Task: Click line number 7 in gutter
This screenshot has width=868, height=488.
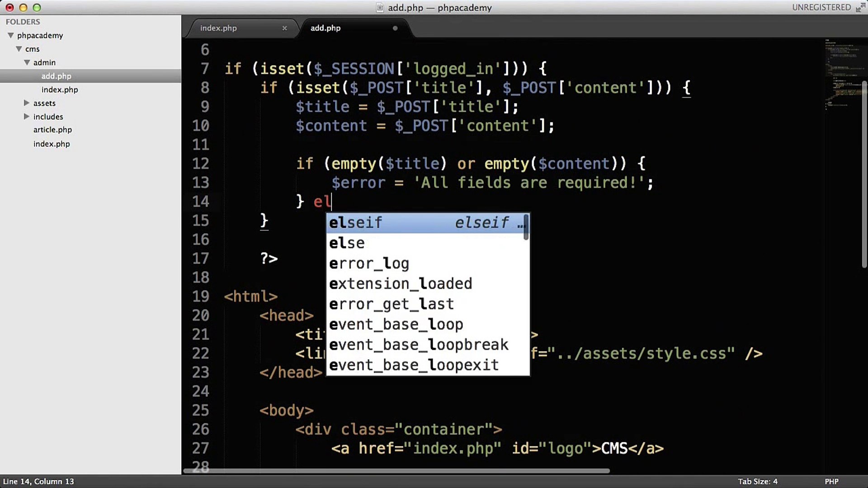Action: (205, 69)
